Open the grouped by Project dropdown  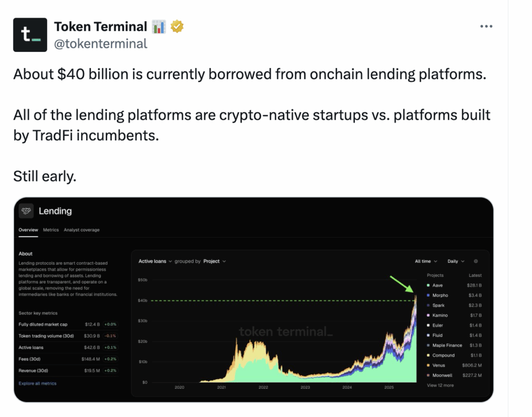click(x=215, y=261)
